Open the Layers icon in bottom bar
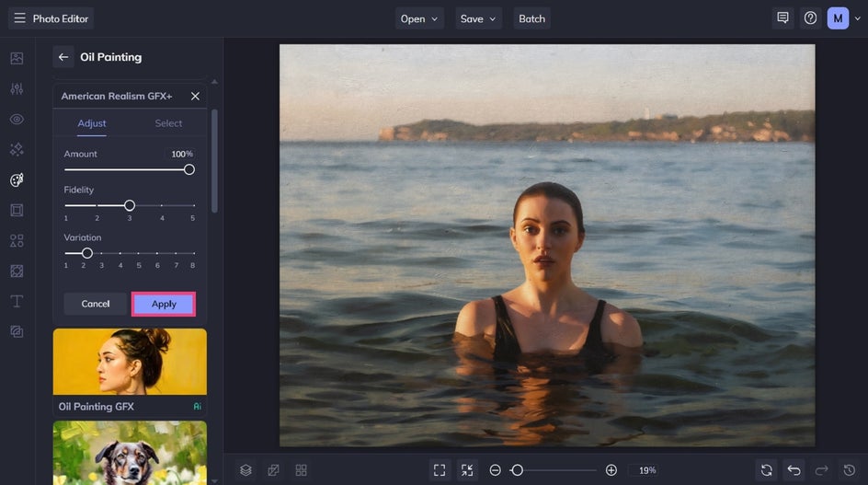 (246, 470)
